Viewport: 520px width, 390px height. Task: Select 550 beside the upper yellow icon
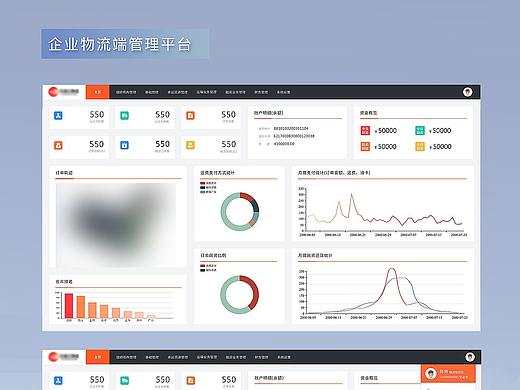click(x=229, y=144)
